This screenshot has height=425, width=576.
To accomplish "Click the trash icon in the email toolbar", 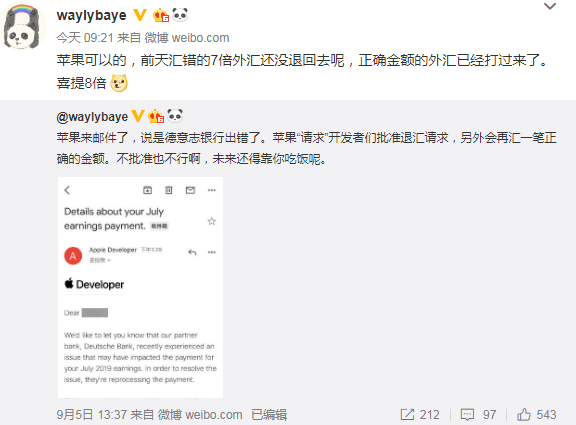I will pos(169,190).
